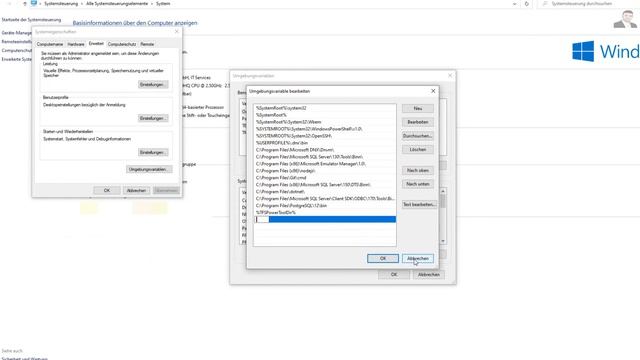Click Abbrechen in Systemeigenschaften dialog

tap(136, 191)
